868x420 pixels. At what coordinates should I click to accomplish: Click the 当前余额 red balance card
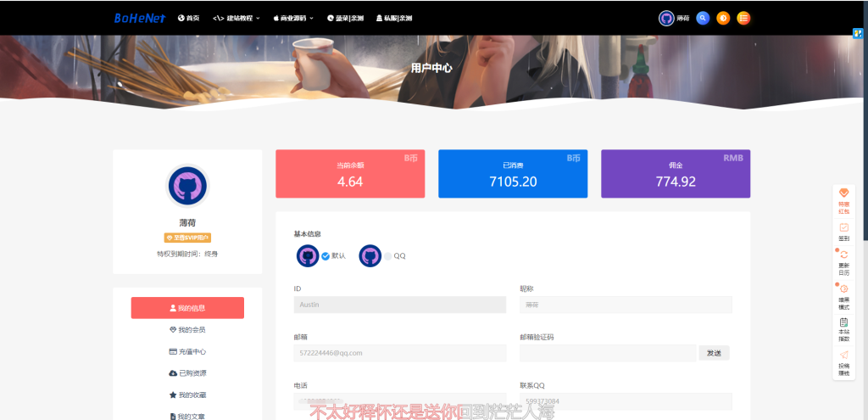350,173
